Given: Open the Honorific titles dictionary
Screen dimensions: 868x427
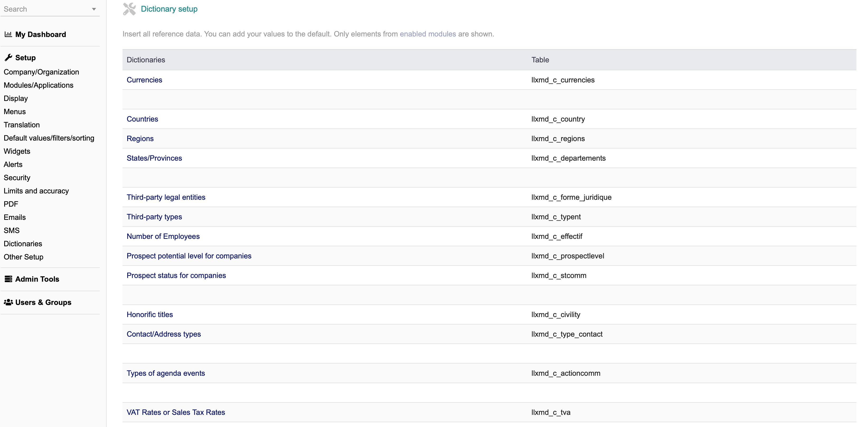Looking at the screenshot, I should 150,314.
